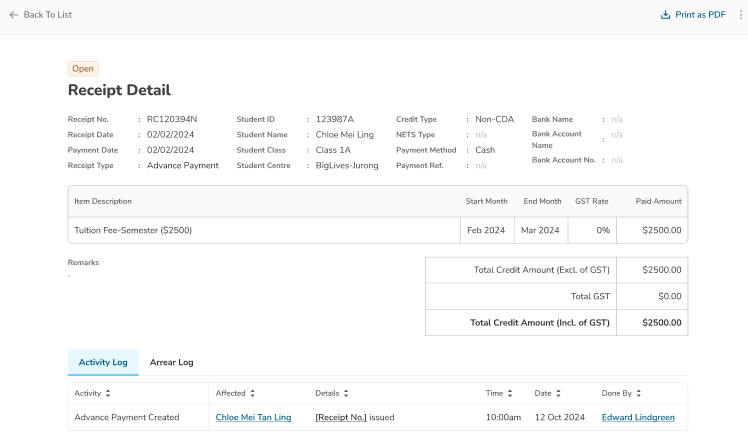
Task: Sort by the Details column arrows
Action: pos(346,393)
